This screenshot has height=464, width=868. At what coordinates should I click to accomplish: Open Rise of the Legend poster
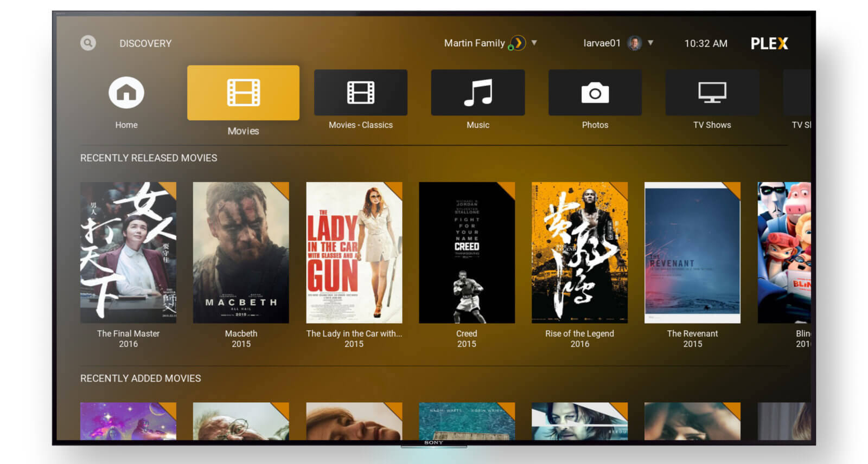tap(579, 253)
